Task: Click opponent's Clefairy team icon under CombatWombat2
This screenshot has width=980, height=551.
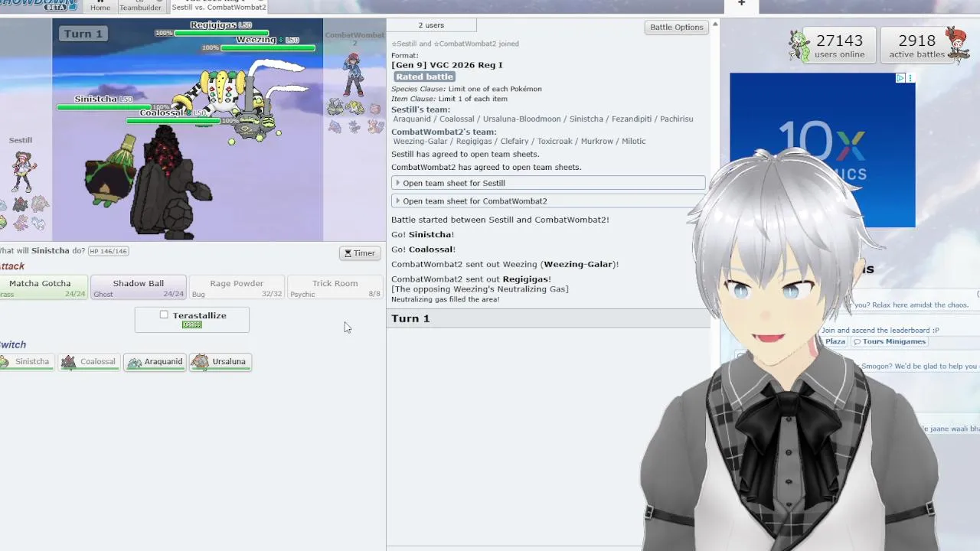Action: pos(374,109)
